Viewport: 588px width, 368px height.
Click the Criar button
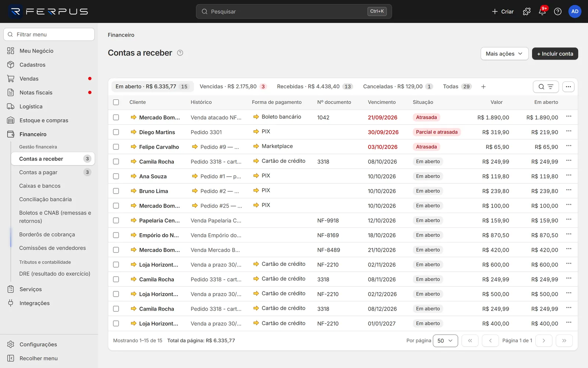tap(503, 11)
